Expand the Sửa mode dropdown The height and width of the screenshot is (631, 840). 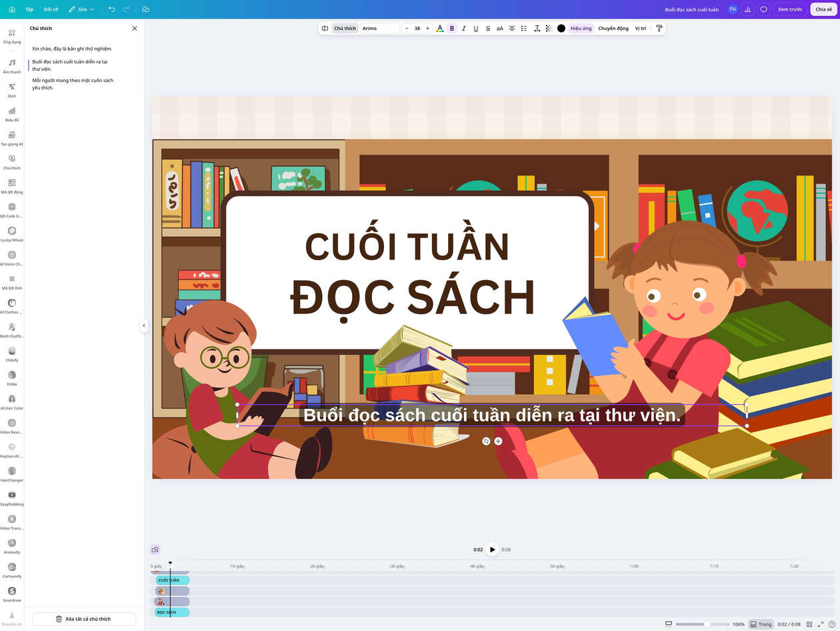click(x=82, y=9)
